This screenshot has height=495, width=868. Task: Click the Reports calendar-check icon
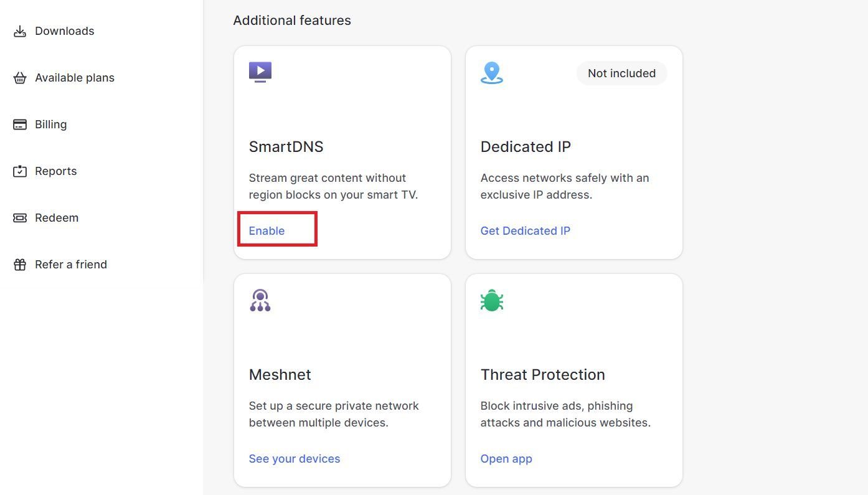pos(20,171)
